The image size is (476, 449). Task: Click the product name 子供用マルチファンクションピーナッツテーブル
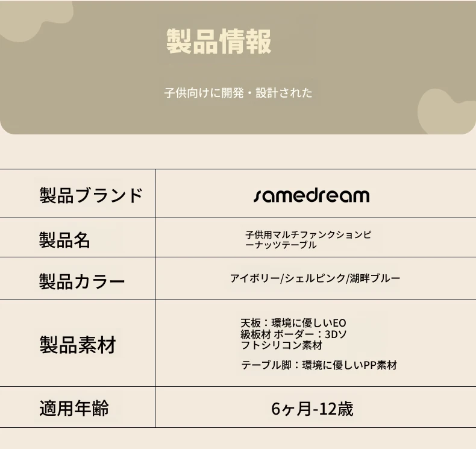[x=308, y=239]
